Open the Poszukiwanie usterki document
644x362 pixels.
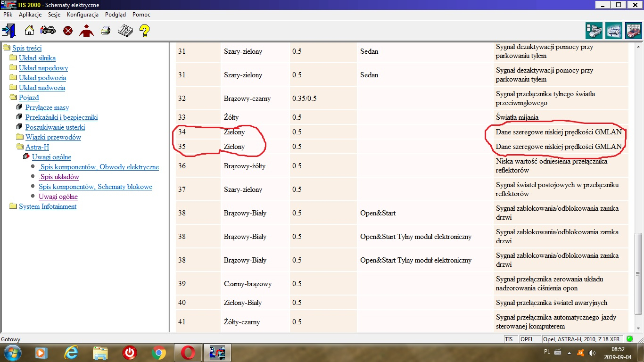click(55, 127)
